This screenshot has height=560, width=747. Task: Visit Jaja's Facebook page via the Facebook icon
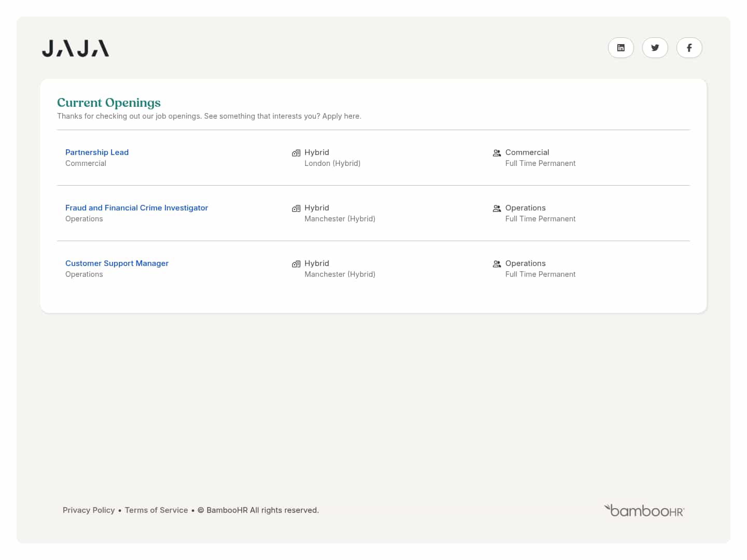pyautogui.click(x=689, y=48)
